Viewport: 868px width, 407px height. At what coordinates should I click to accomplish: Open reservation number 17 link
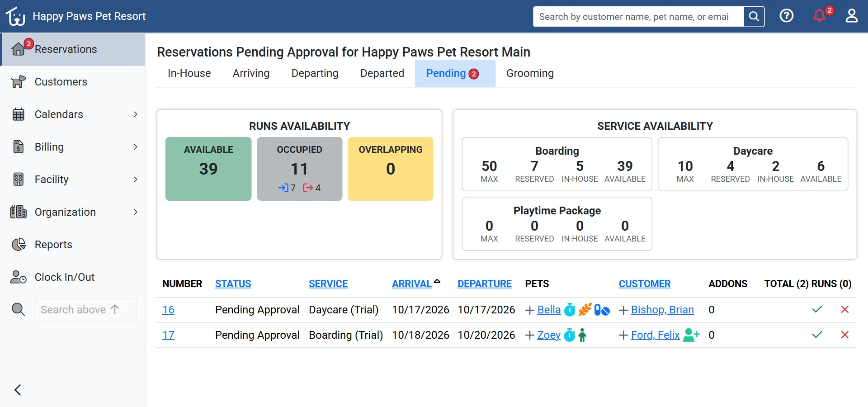(x=168, y=335)
